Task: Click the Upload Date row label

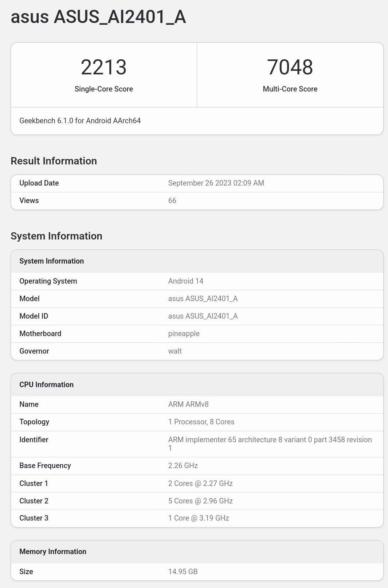Action: (39, 183)
